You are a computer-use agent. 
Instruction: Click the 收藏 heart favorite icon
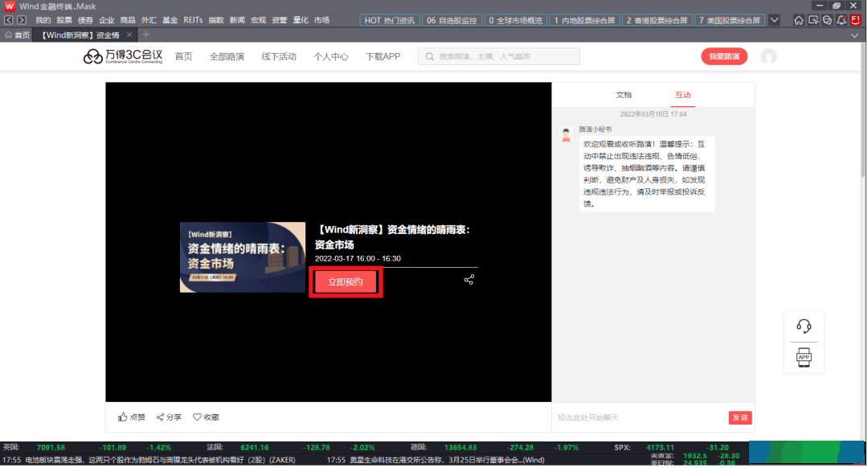(197, 417)
